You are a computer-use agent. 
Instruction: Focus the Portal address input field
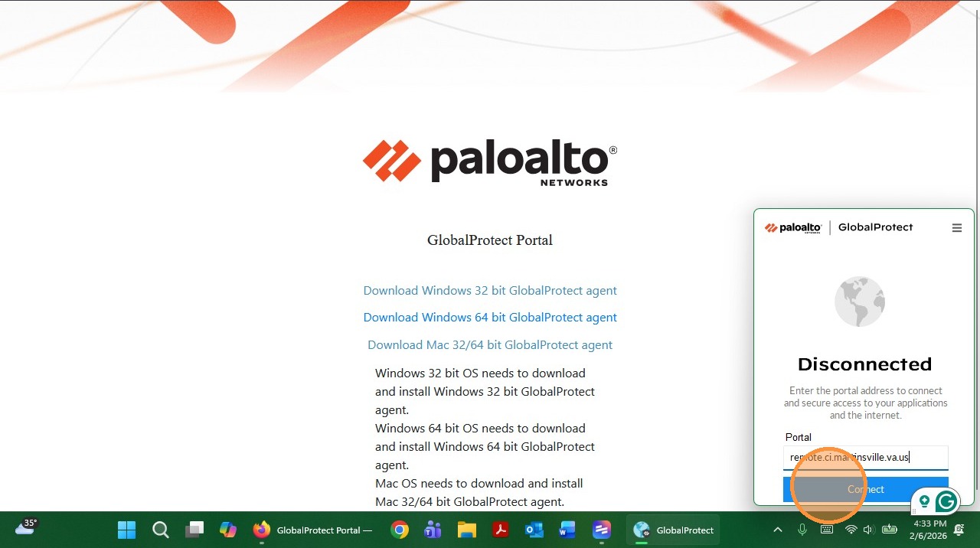pyautogui.click(x=865, y=458)
